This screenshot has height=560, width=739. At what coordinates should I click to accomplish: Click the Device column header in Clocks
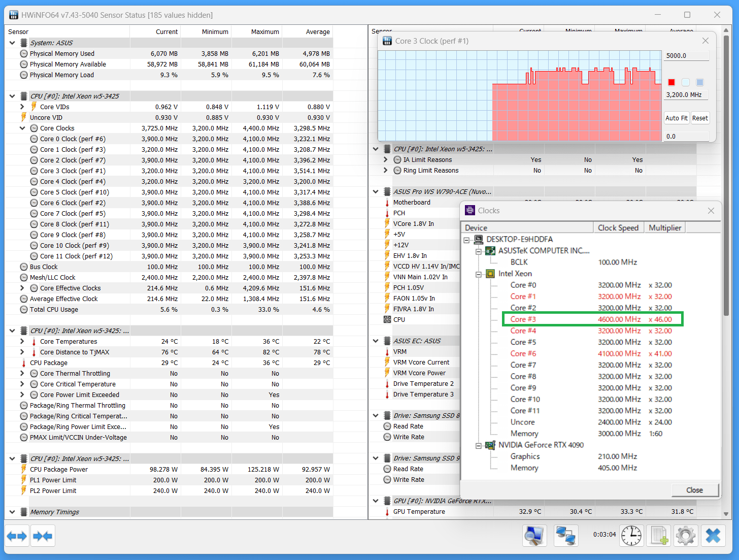tap(527, 227)
